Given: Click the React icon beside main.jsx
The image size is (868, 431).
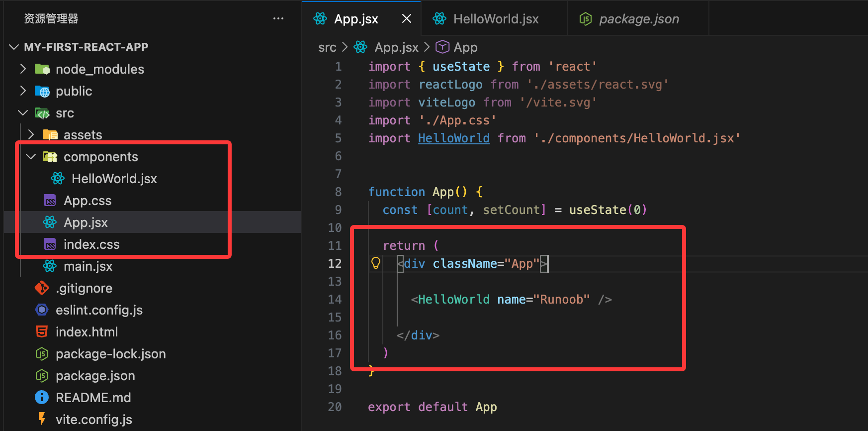Looking at the screenshot, I should point(50,266).
